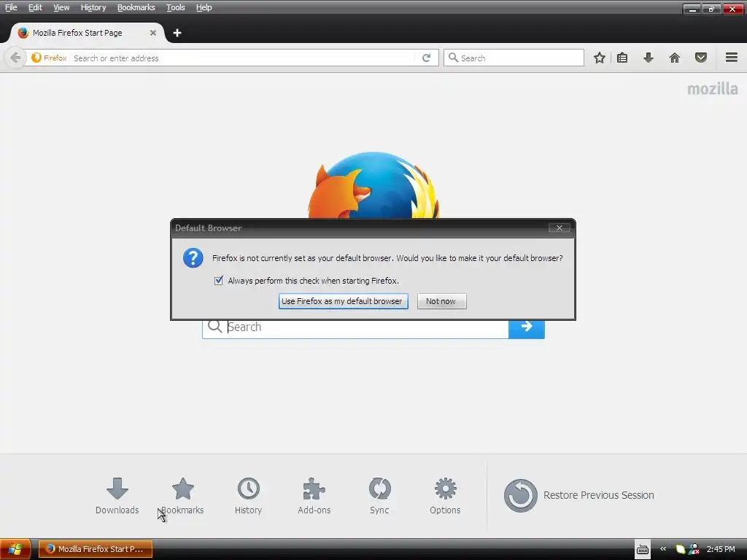The image size is (747, 560).
Task: Close the Mozilla Firefox Start Page tab
Action: [x=153, y=33]
